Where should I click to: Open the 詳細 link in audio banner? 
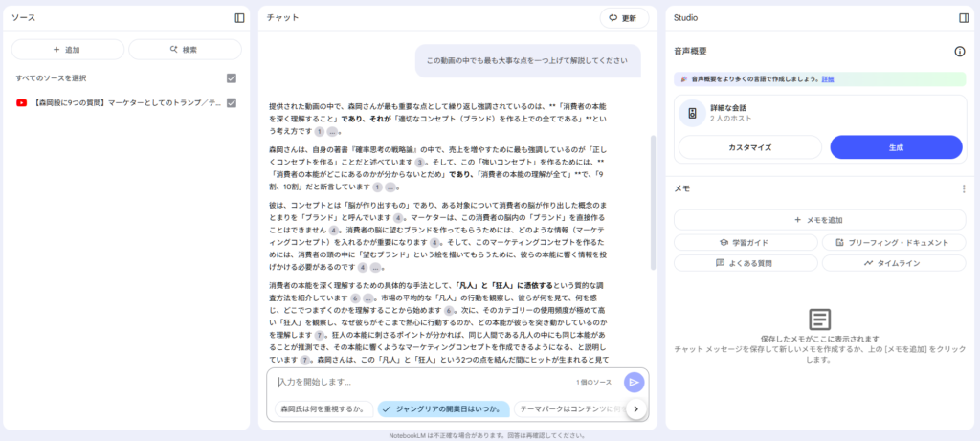pyautogui.click(x=827, y=79)
